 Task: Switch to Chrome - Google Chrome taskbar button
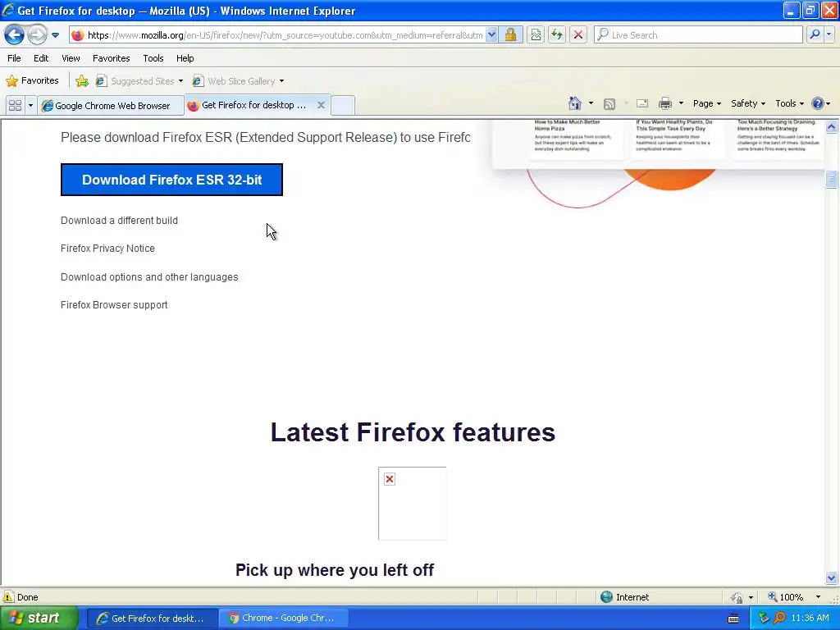tap(284, 619)
